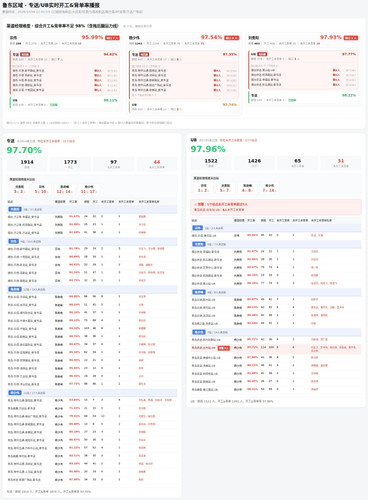368x500 pixels.
Task: Select the 1522 stat tile
Action: (211, 163)
